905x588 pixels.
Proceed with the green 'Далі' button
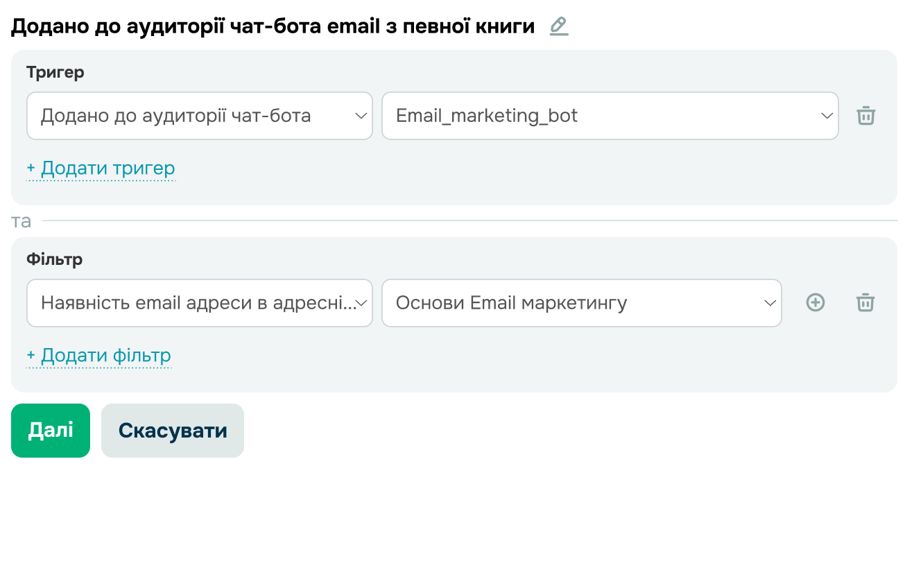pos(51,431)
